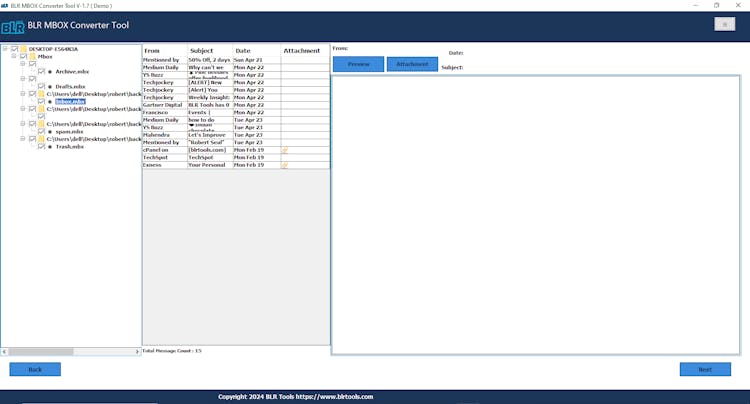The image size is (750, 404).
Task: Click the Attachment column header
Action: (305, 51)
